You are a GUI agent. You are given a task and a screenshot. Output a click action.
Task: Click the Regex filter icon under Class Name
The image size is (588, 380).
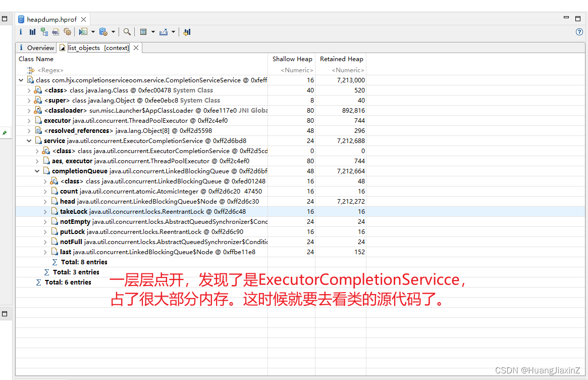(30, 70)
